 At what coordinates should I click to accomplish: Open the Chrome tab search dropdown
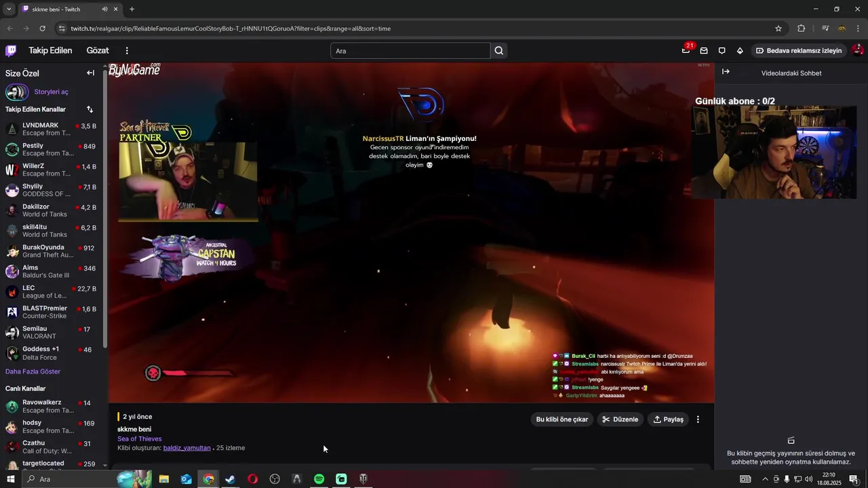click(x=9, y=9)
